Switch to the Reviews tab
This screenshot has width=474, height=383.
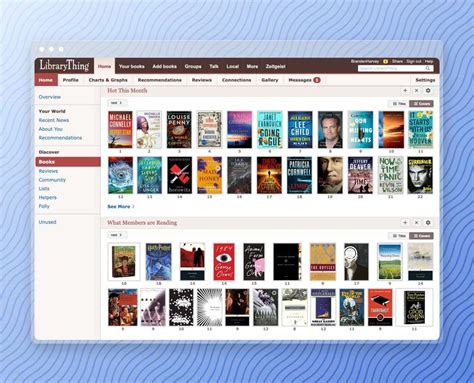click(202, 80)
